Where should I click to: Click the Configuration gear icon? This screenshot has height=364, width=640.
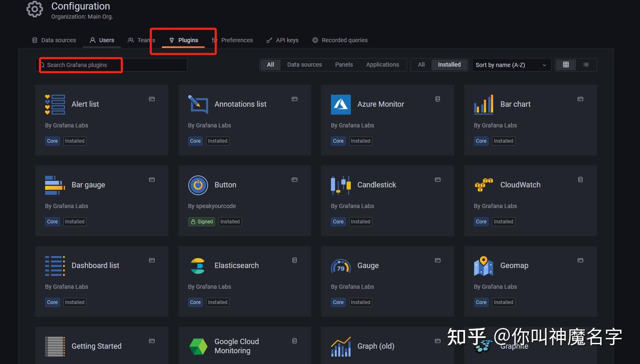coord(34,9)
